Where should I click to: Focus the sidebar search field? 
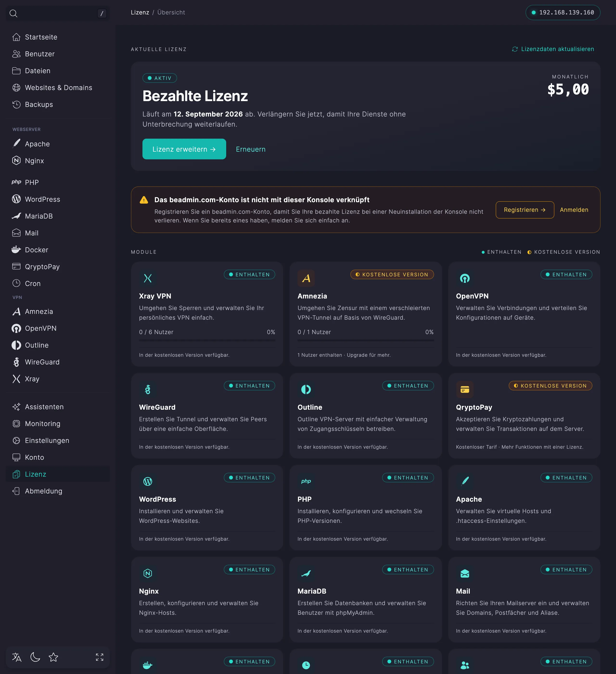click(58, 13)
